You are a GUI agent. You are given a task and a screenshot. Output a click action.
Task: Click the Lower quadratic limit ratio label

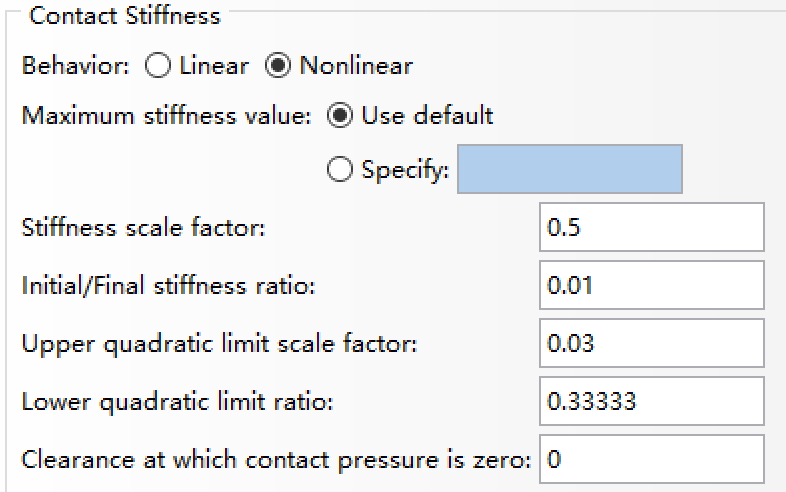[177, 402]
